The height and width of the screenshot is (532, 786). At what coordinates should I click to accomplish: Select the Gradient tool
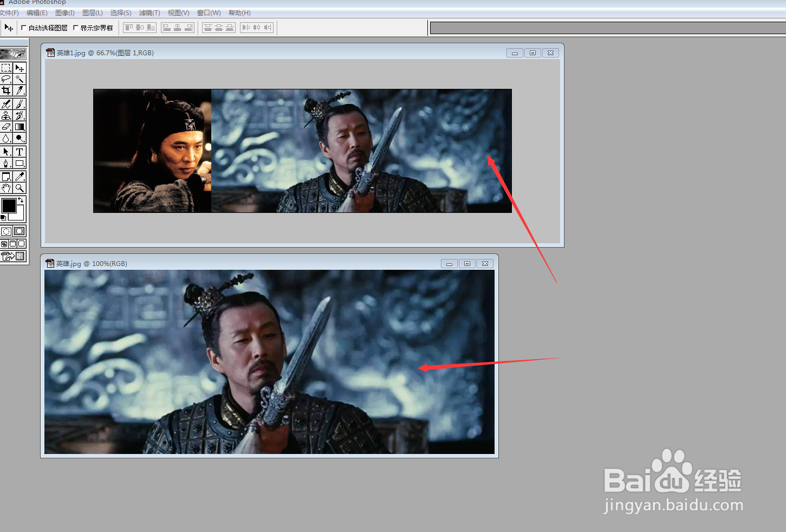click(20, 127)
